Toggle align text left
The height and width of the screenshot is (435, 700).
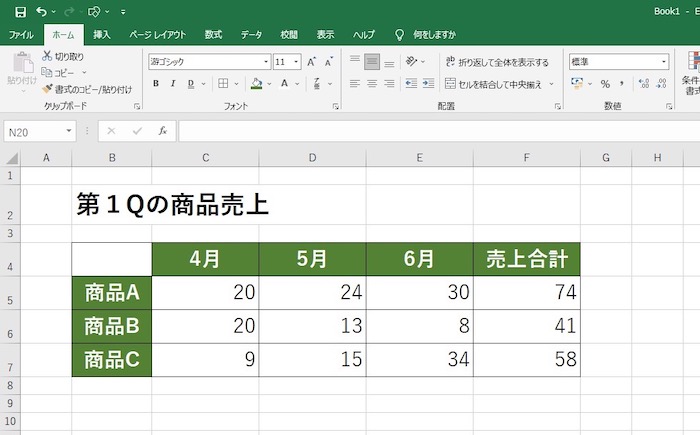355,84
